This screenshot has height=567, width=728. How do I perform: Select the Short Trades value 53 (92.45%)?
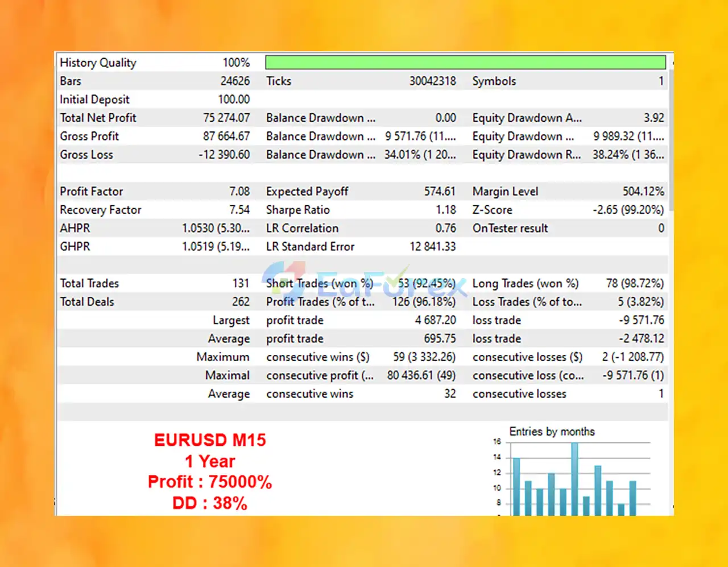point(427,283)
